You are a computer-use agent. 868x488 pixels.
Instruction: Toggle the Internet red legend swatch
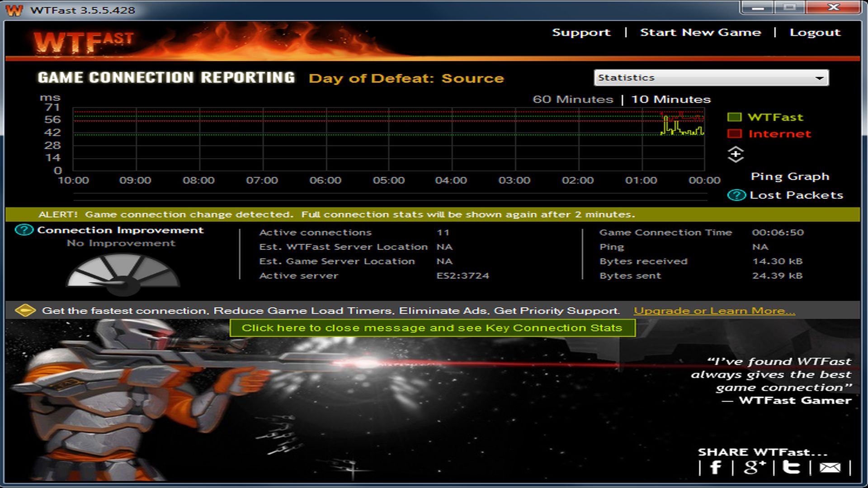[735, 134]
